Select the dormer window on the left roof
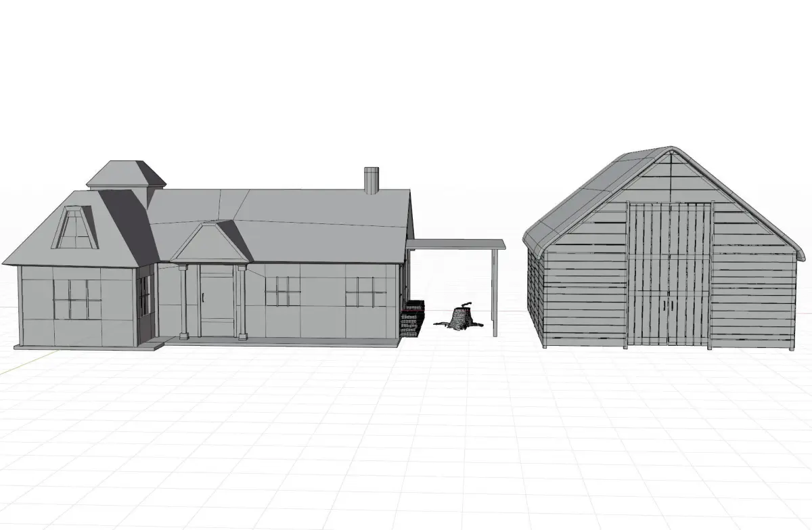The height and width of the screenshot is (530, 812). pyautogui.click(x=75, y=228)
